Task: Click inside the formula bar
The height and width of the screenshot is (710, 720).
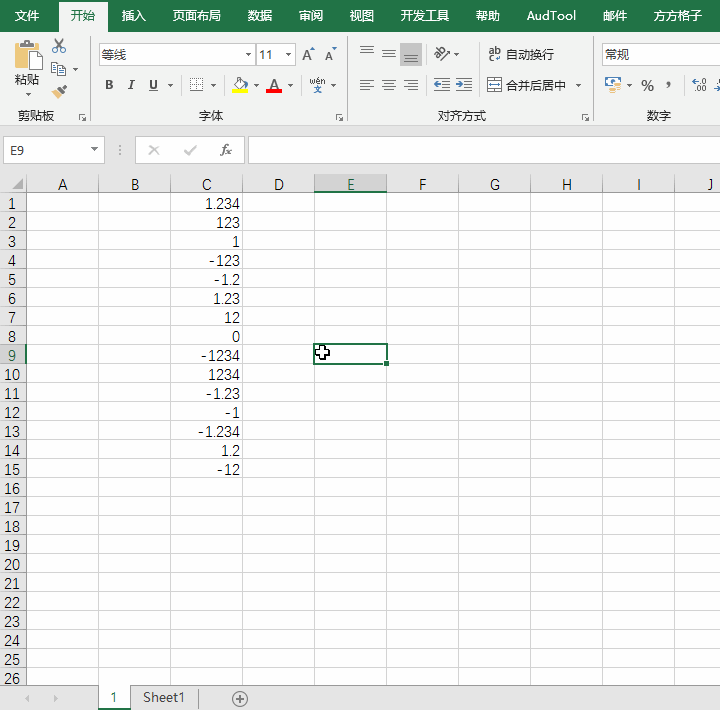Action: (484, 150)
